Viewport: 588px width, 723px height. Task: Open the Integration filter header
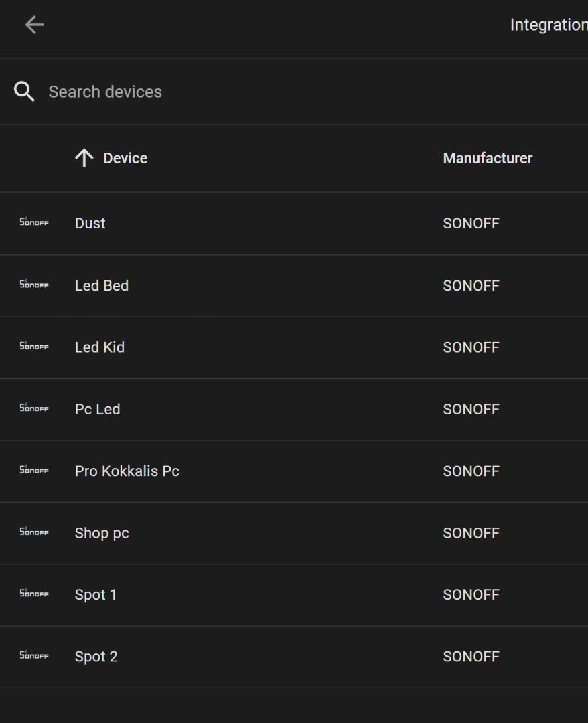548,25
